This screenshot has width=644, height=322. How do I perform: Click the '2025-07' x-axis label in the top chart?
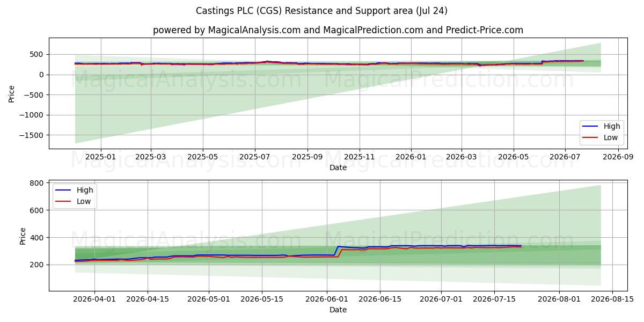pyautogui.click(x=254, y=157)
